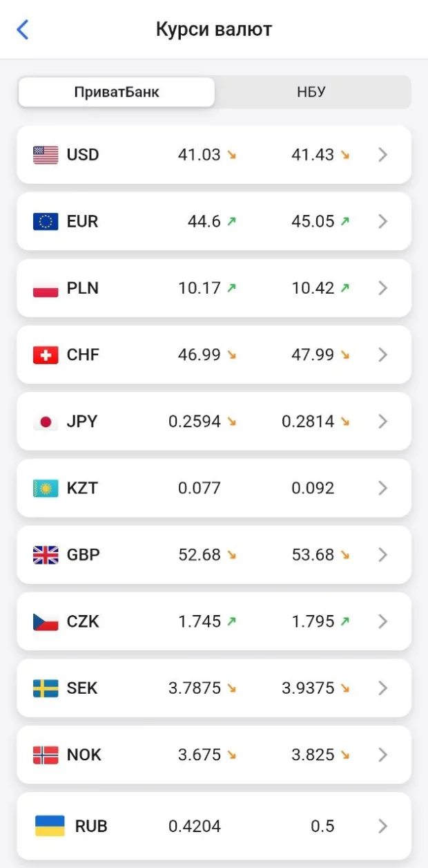Click the European Union flag icon
The width and height of the screenshot is (428, 868).
(x=46, y=221)
